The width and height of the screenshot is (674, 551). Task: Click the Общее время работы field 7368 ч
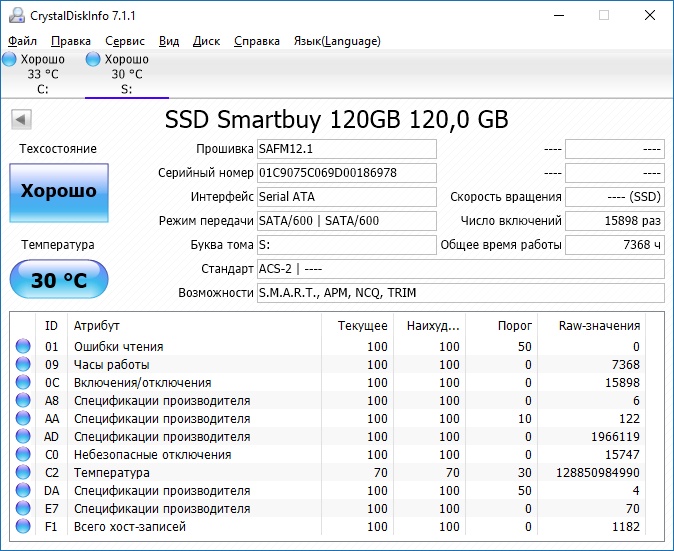click(x=615, y=245)
